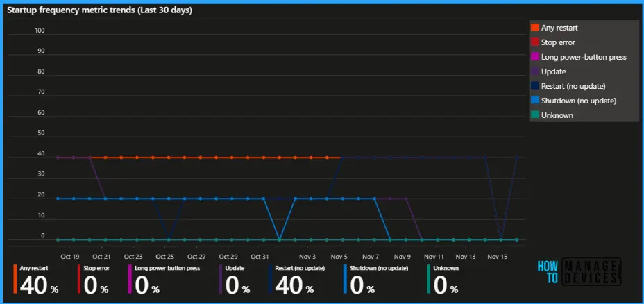Click the last Restart (no update) point at 40

[516, 158]
